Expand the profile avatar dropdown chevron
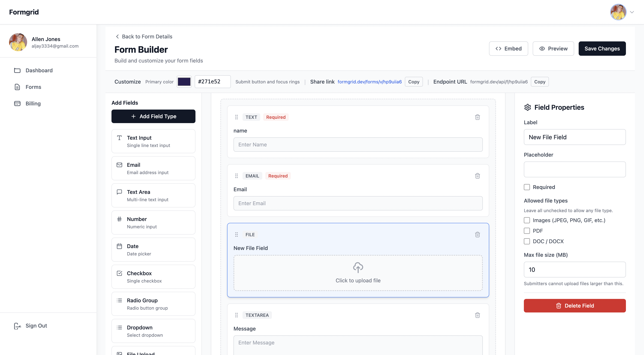This screenshot has height=355, width=644. (632, 12)
